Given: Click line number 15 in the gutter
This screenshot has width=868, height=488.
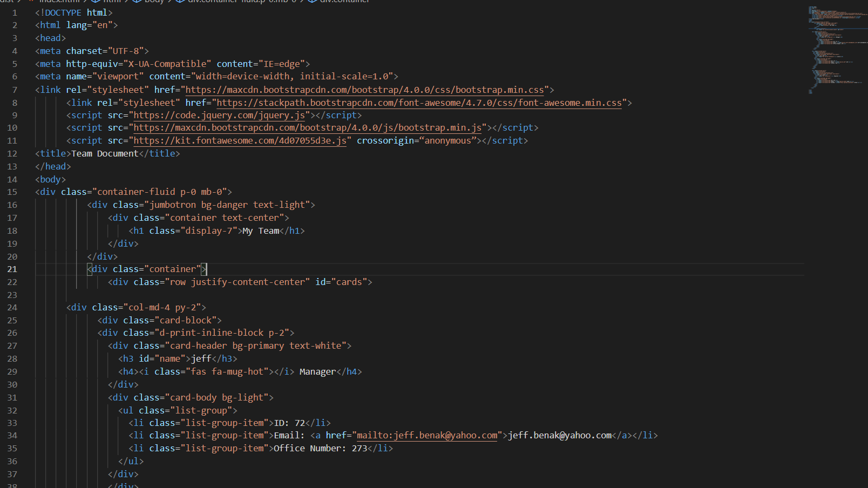Looking at the screenshot, I should tap(12, 192).
